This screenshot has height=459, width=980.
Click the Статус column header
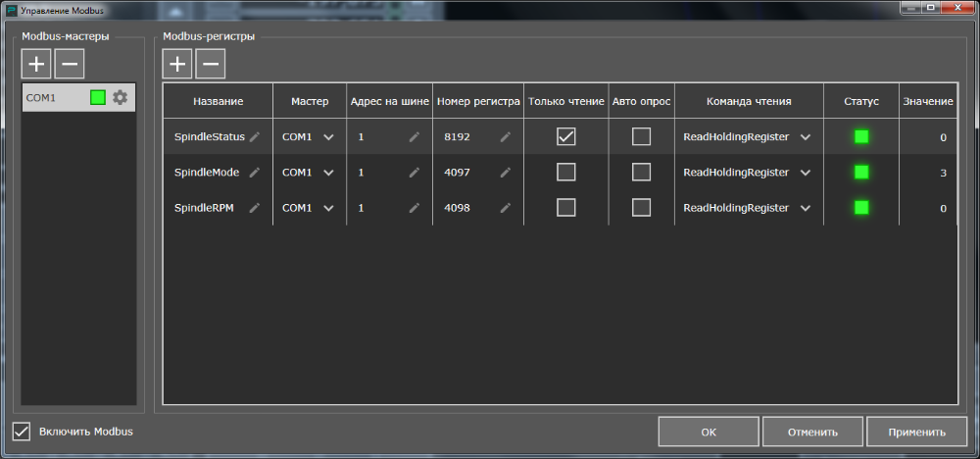pyautogui.click(x=861, y=102)
